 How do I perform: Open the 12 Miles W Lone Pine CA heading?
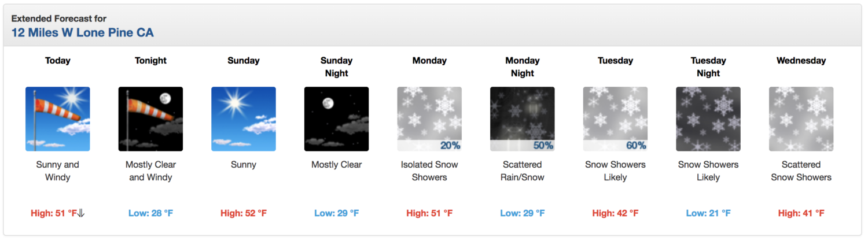pyautogui.click(x=83, y=32)
